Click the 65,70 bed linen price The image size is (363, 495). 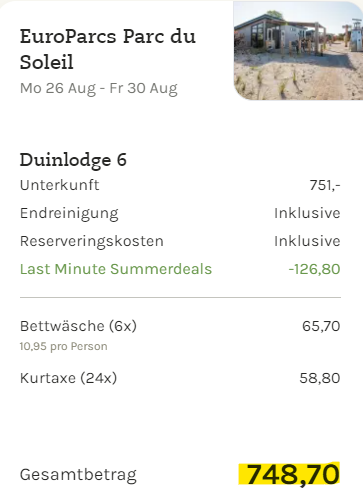point(321,326)
